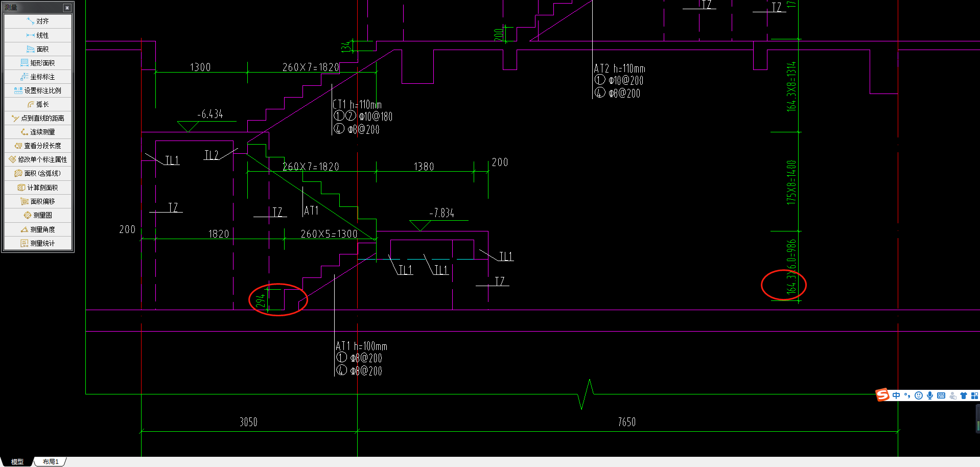Click the 1380 dimension value
The height and width of the screenshot is (467, 980).
424,167
